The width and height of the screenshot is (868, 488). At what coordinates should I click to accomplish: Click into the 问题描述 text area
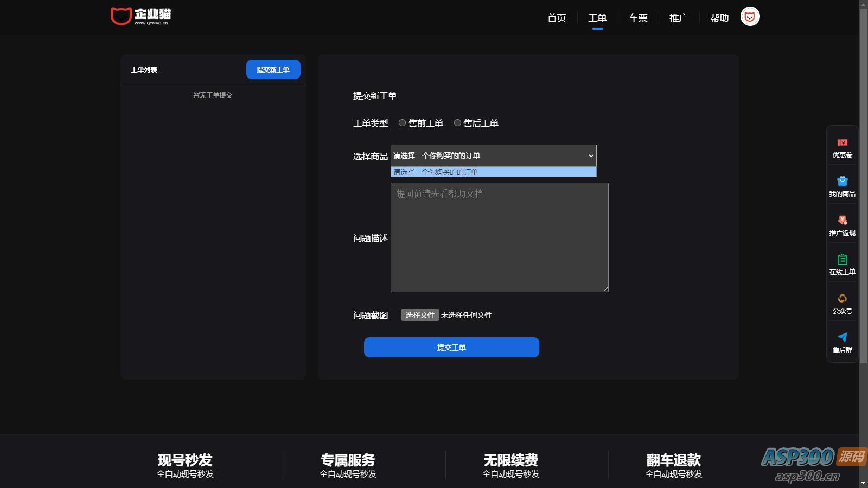499,237
